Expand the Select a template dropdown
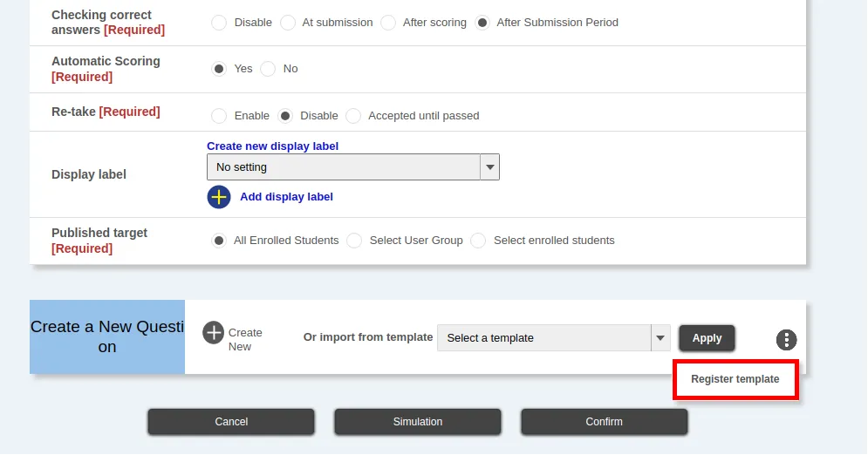The image size is (868, 455). coord(553,338)
